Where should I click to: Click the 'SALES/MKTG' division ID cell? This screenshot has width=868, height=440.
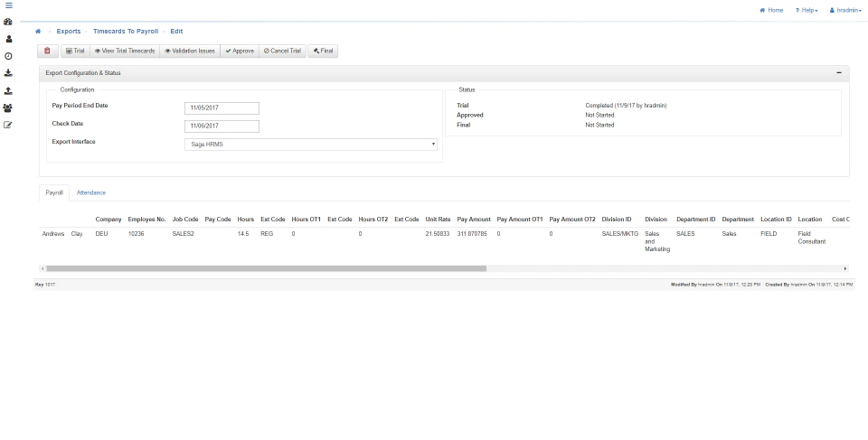620,234
